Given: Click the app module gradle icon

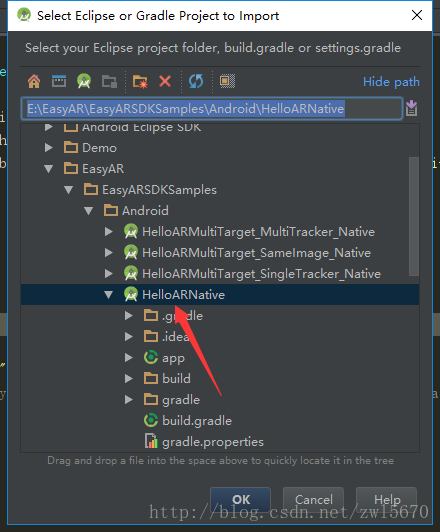Looking at the screenshot, I should click(x=151, y=358).
